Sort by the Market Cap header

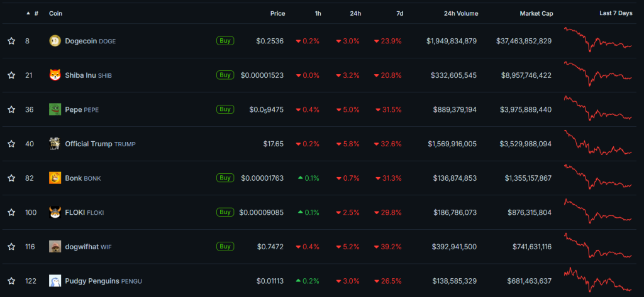tap(536, 14)
